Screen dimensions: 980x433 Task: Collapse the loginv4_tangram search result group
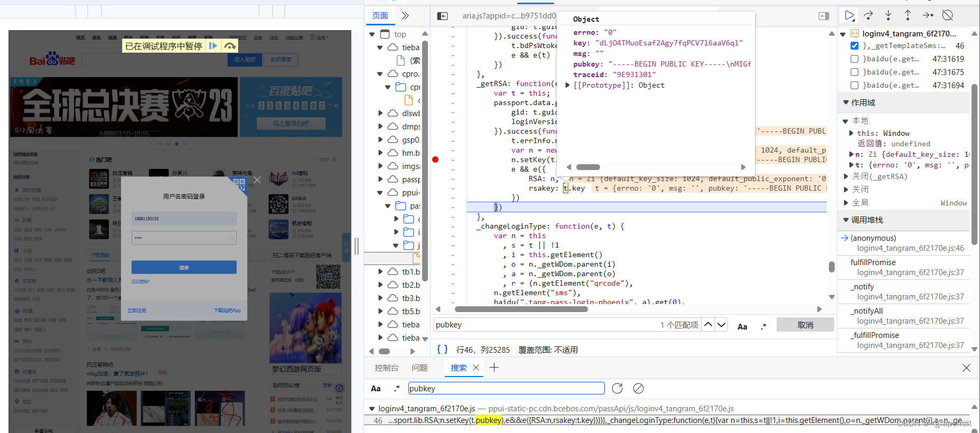point(372,408)
